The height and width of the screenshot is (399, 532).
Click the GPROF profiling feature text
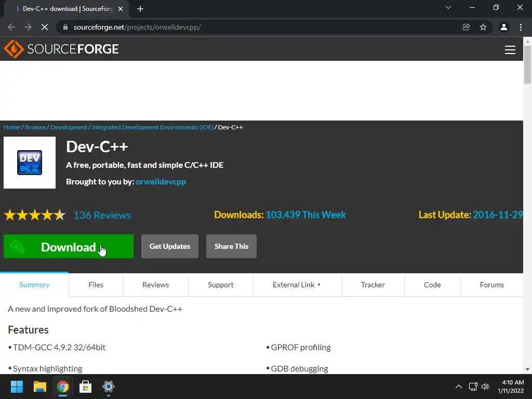click(x=301, y=348)
